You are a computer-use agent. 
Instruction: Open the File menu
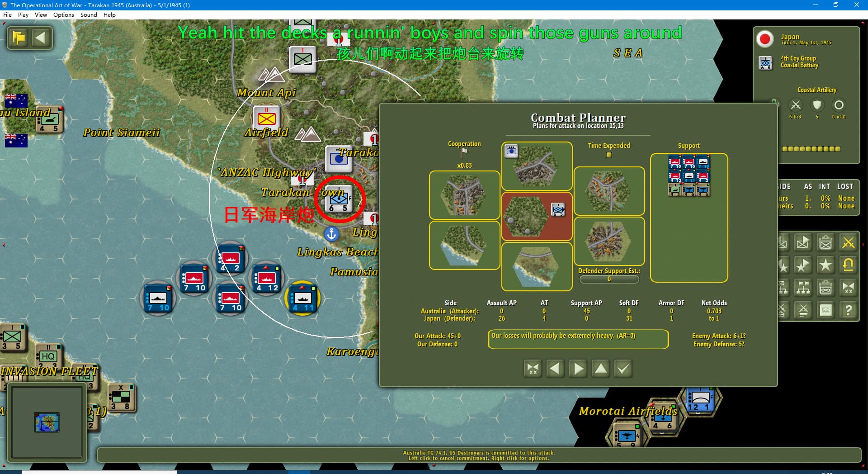[x=7, y=14]
